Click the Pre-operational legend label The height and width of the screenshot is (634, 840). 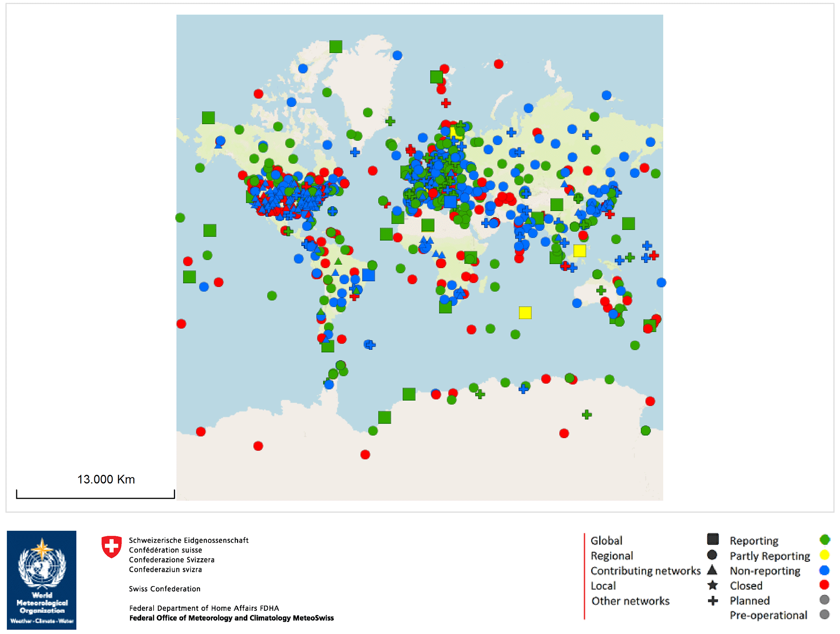[x=768, y=615]
